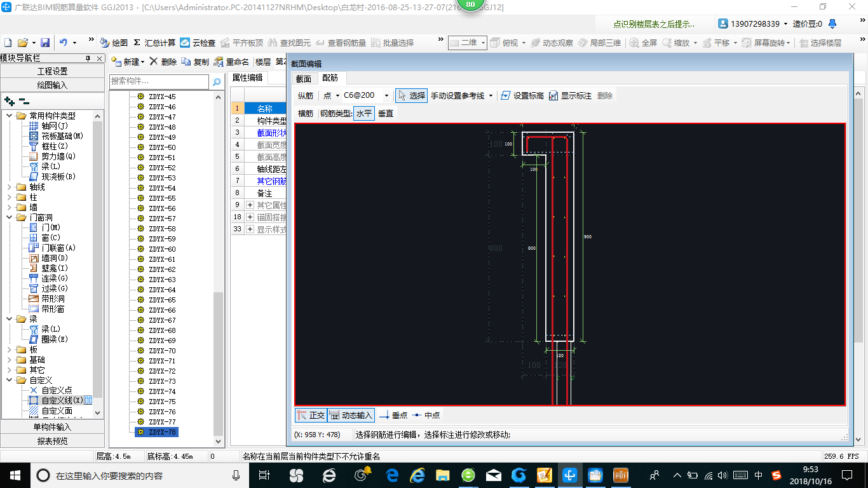Click 局部三维 partial 3D tool
This screenshot has width=868, height=488.
(599, 43)
